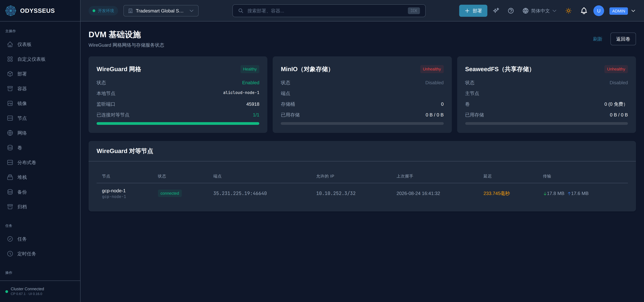Screen dimensions: 644x302
Task: Click the Odysseus logo icon
Action: point(11,11)
